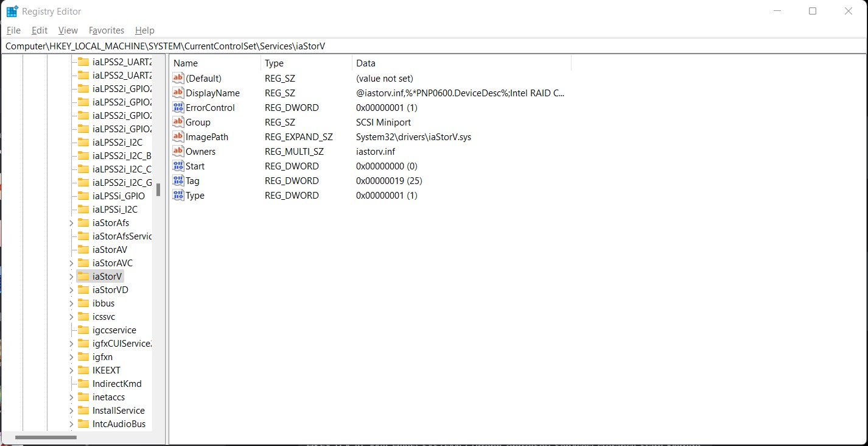Click the Registry Editor app icon in title bar

pyautogui.click(x=12, y=11)
